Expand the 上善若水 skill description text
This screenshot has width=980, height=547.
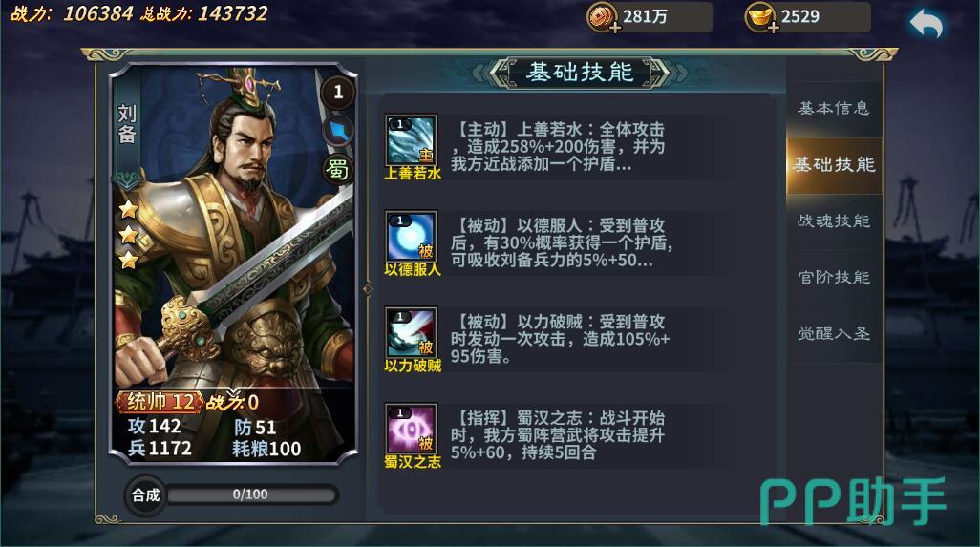pyautogui.click(x=558, y=147)
